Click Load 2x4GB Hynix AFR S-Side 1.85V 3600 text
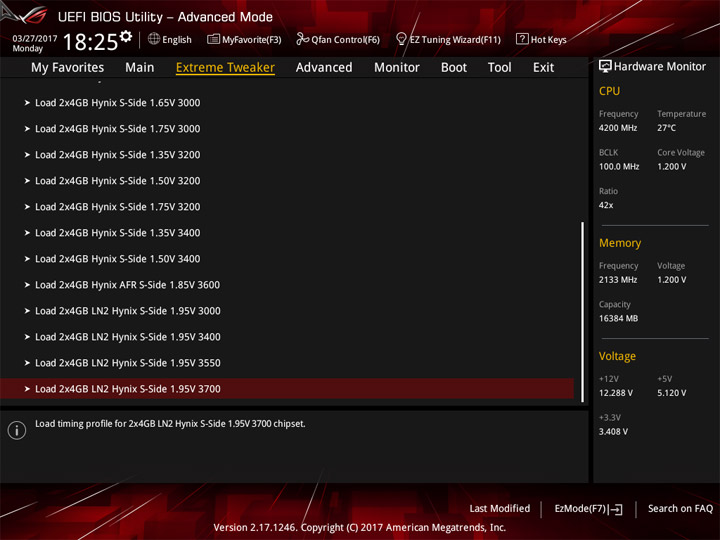Viewport: 720px width, 540px height. 128,285
